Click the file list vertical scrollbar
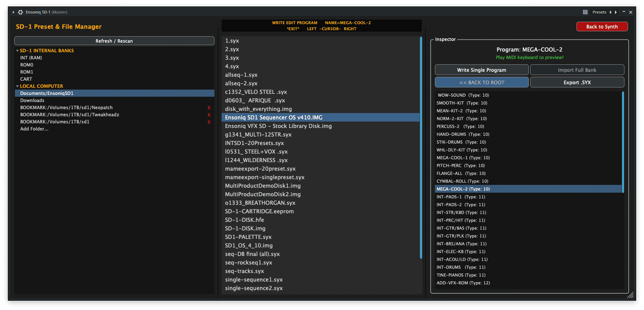The width and height of the screenshot is (644, 310). (x=421, y=148)
